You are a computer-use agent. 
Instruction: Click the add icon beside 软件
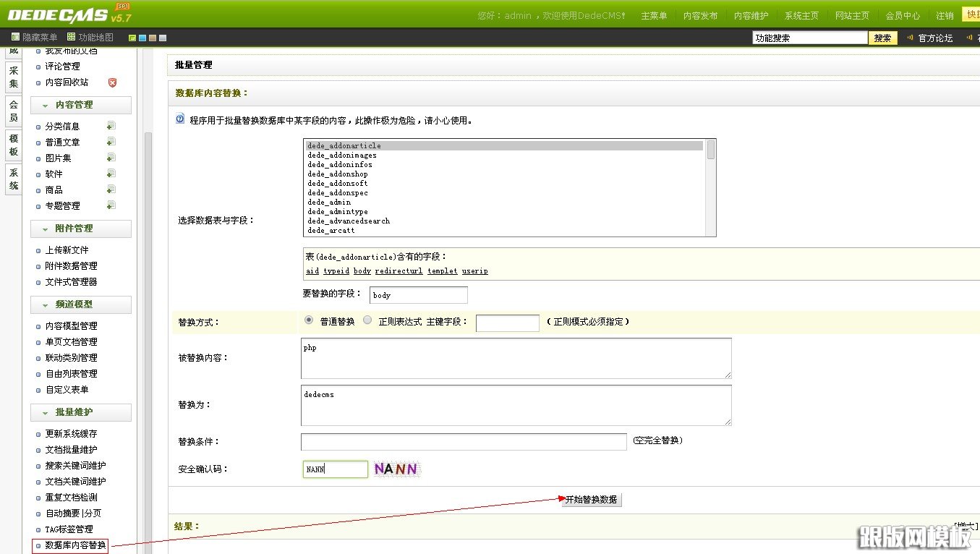[111, 174]
